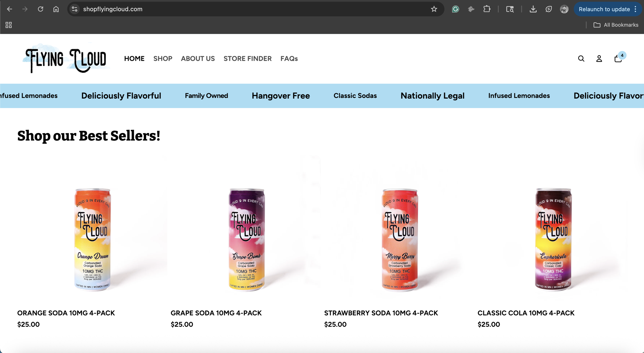Open the site search magnifier icon
This screenshot has height=353, width=644.
click(581, 59)
